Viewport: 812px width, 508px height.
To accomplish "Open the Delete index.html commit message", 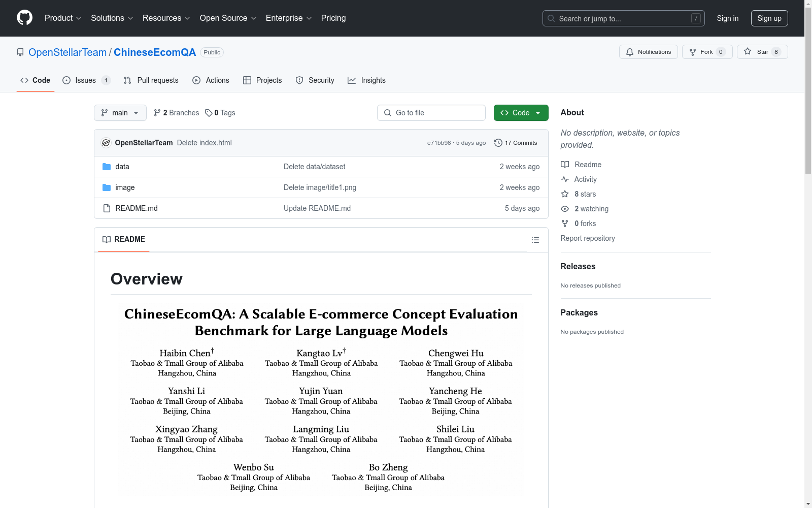I will [x=205, y=143].
